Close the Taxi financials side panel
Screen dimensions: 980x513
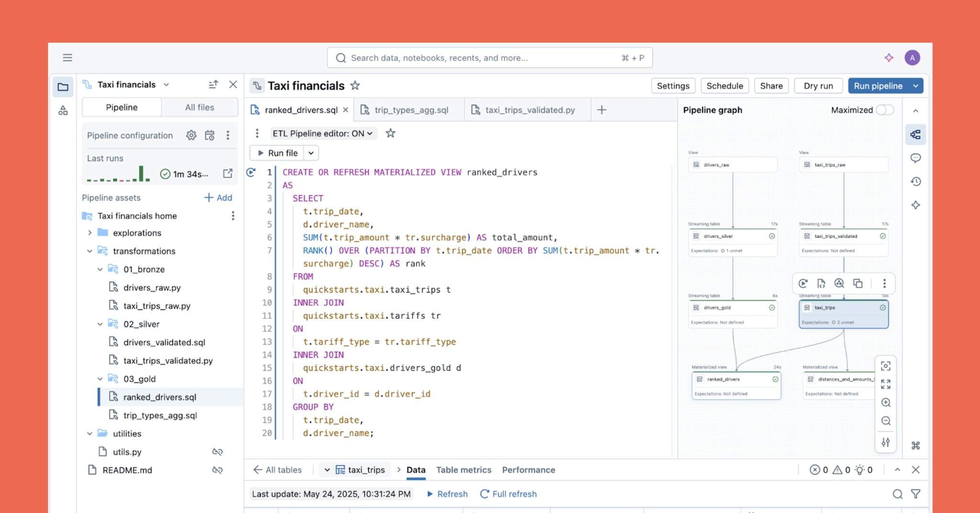click(x=233, y=84)
